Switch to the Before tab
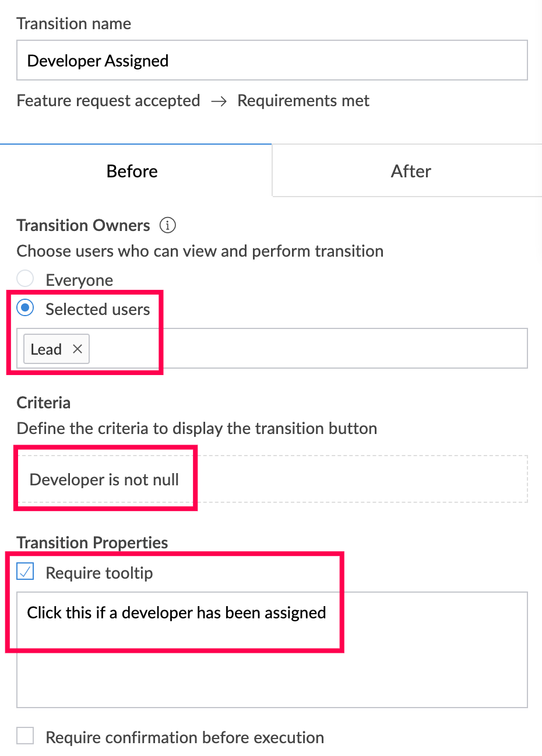This screenshot has height=756, width=542. (x=132, y=171)
